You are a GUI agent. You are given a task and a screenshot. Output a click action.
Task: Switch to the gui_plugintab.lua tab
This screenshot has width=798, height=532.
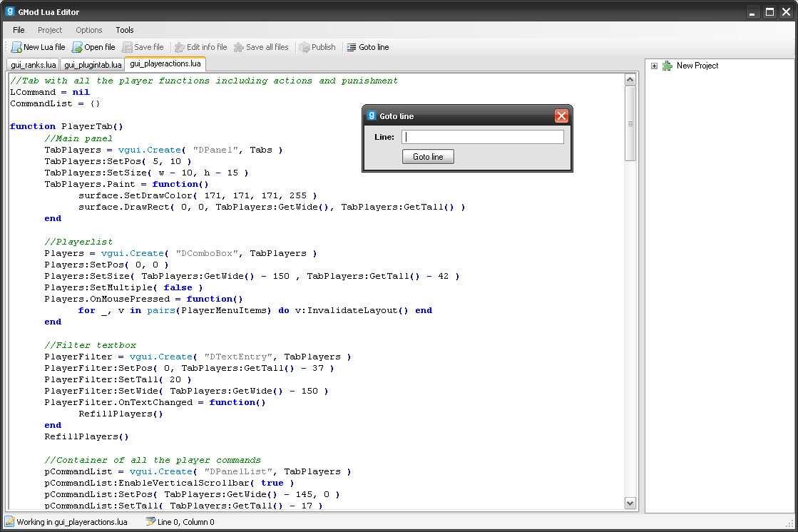(x=93, y=65)
